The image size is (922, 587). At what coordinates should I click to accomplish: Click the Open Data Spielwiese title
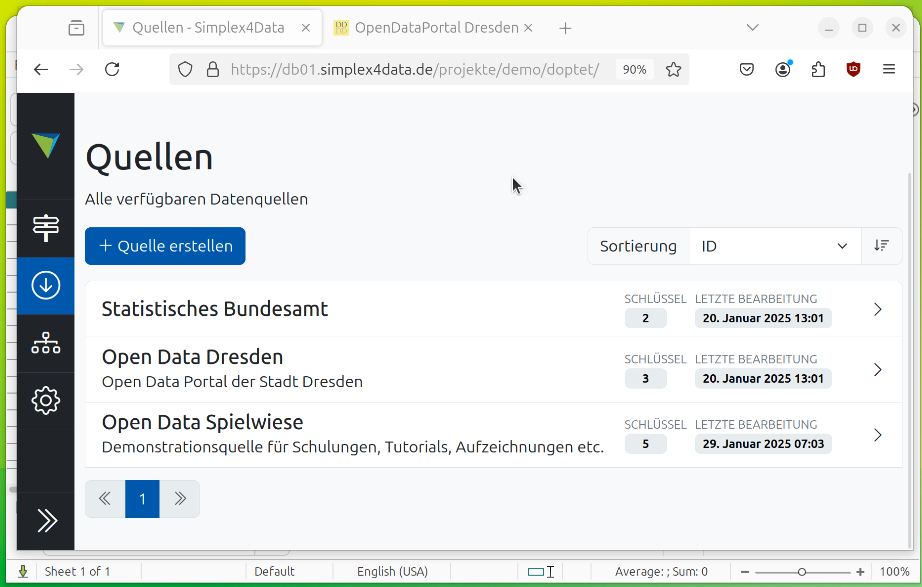(x=202, y=422)
